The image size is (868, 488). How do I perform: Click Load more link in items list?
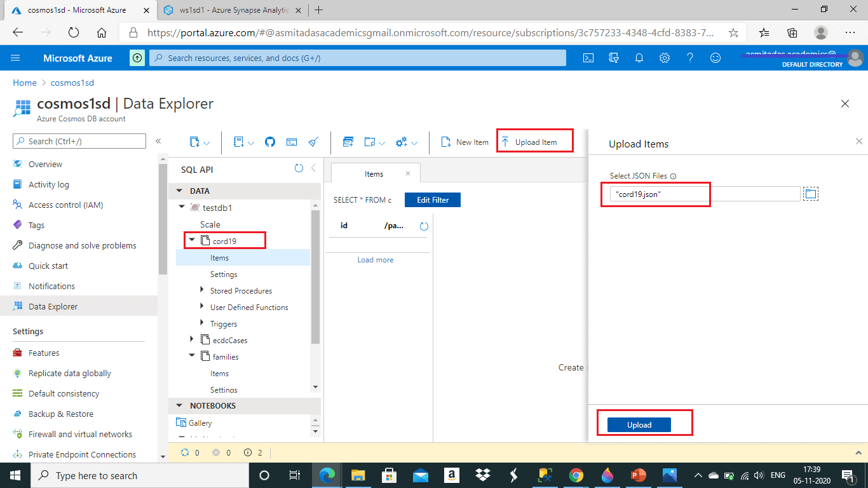[375, 260]
